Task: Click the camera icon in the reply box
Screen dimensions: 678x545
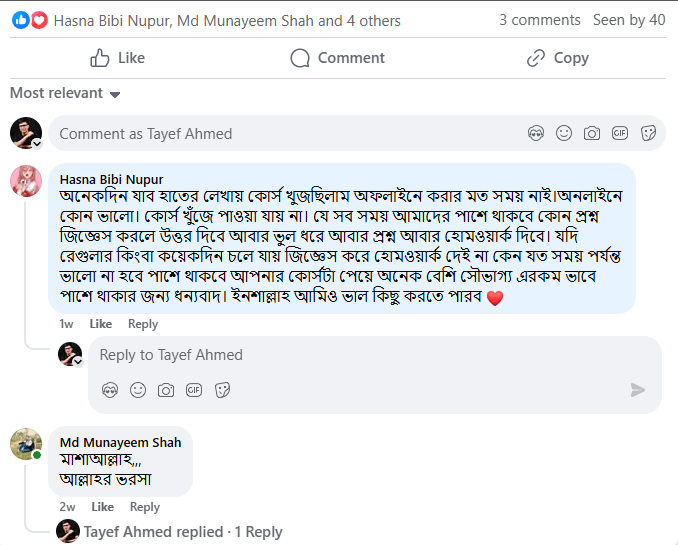Action: (166, 390)
